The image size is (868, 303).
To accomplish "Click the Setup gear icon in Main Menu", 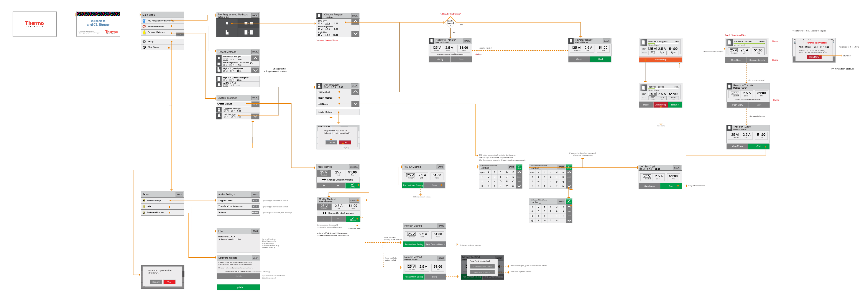I will tap(144, 41).
